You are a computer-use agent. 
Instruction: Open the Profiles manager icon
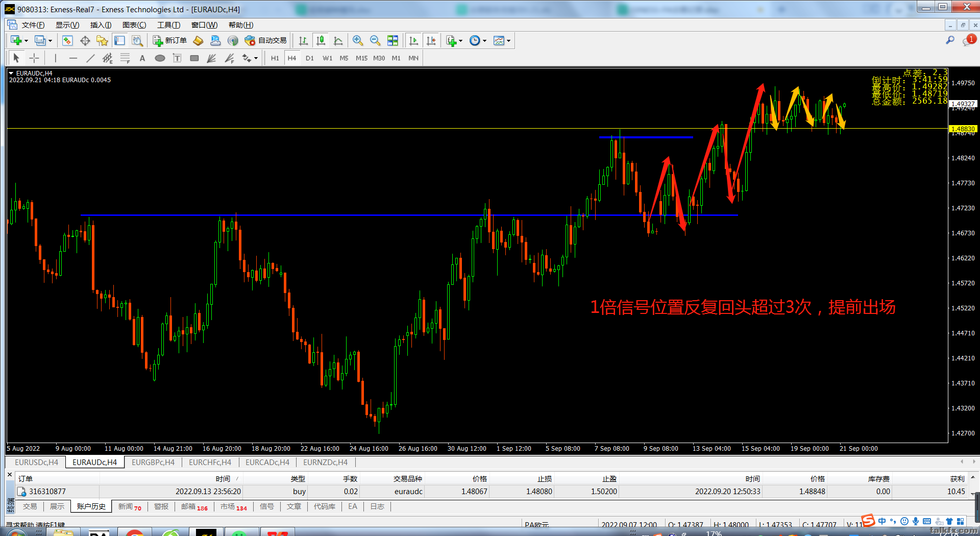(x=40, y=40)
